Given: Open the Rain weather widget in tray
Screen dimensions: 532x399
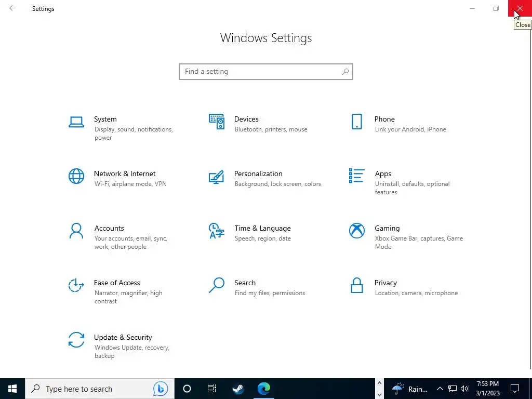Looking at the screenshot, I should (409, 389).
